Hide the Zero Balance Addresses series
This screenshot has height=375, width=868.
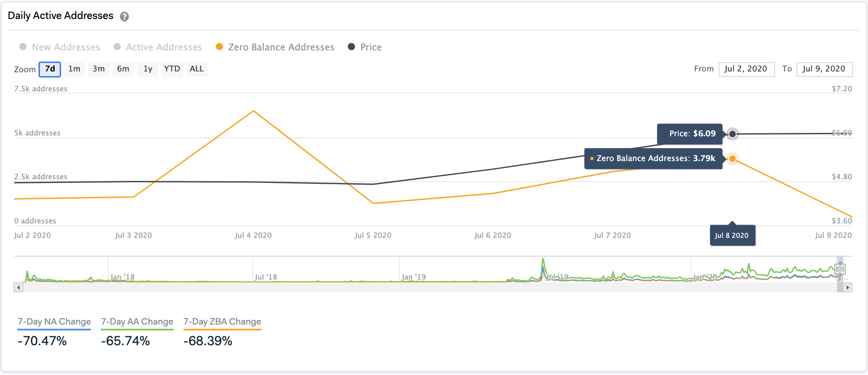275,47
